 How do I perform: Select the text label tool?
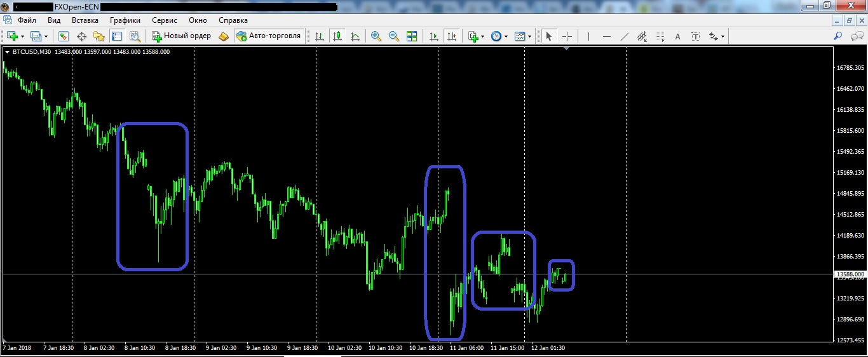pos(695,36)
